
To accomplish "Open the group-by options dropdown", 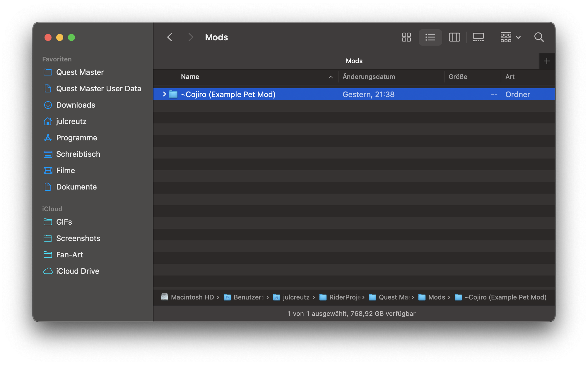I will click(x=510, y=37).
